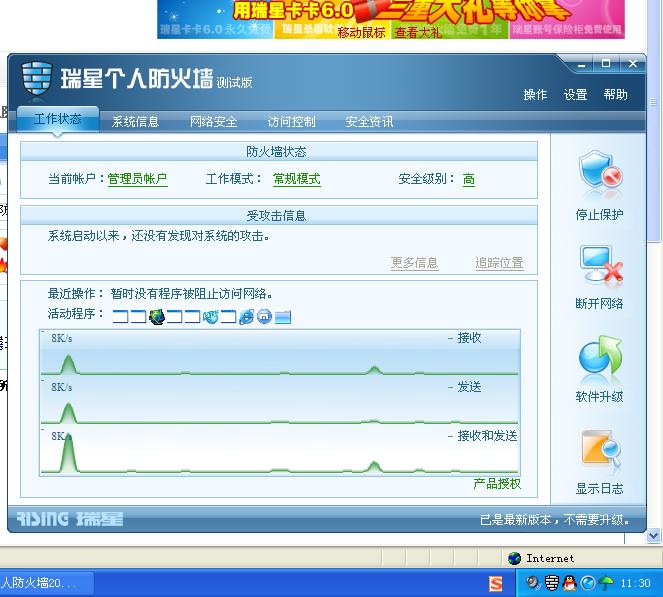This screenshot has height=597, width=663.
Task: Select the green globe active program icon
Action: [157, 317]
